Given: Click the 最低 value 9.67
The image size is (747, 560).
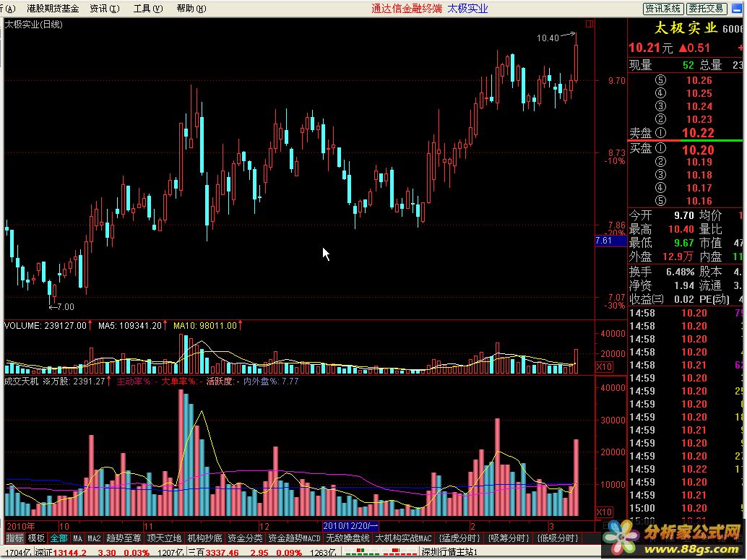Looking at the screenshot, I should (x=684, y=243).
